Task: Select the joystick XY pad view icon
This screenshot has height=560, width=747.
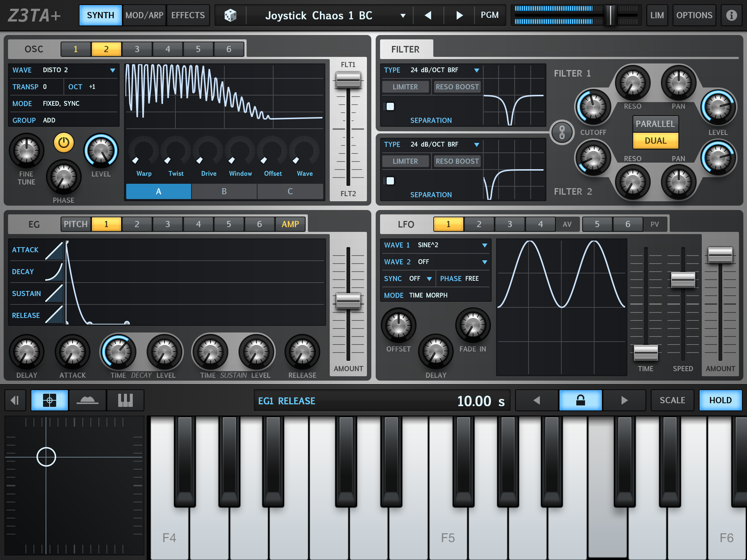Action: [50, 400]
